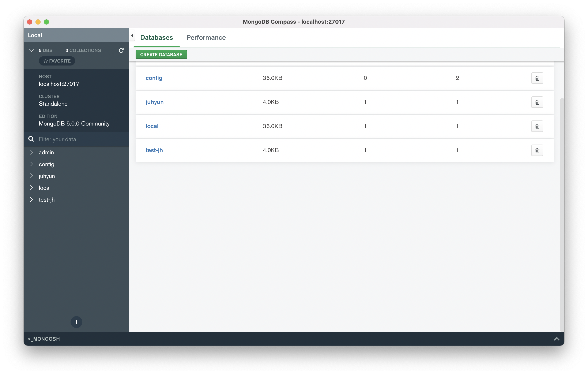Collapse the sidebar with the arrow handle
This screenshot has width=588, height=377.
132,36
